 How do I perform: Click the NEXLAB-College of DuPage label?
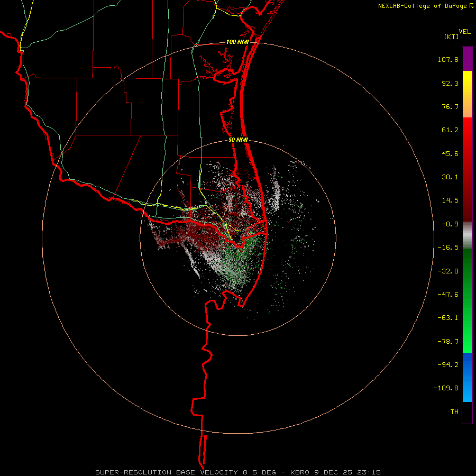coord(422,6)
